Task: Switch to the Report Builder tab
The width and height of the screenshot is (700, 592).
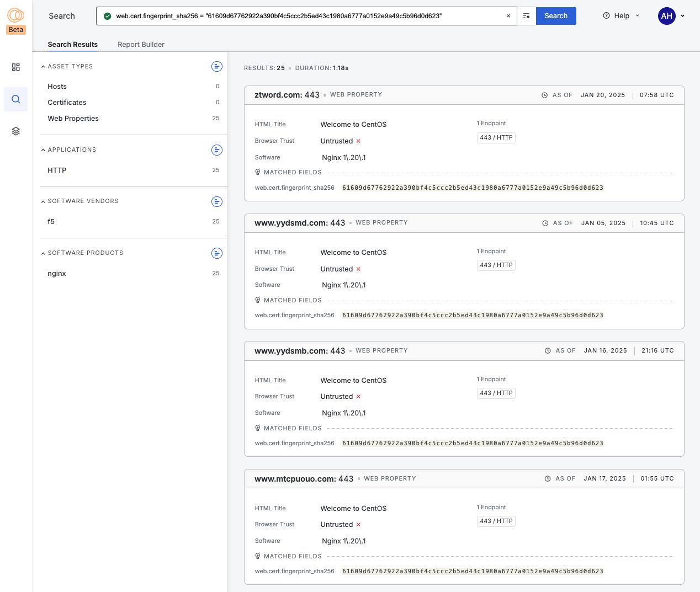Action: pos(141,44)
